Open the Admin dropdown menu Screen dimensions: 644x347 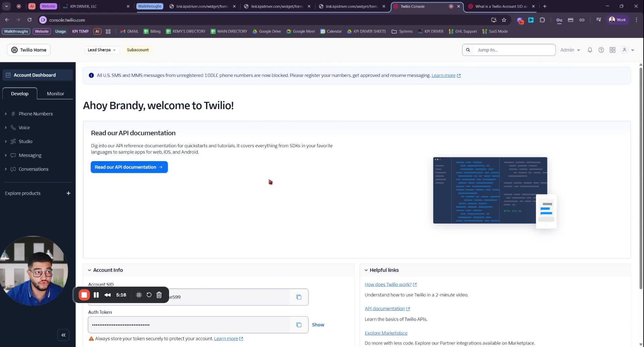pos(570,50)
